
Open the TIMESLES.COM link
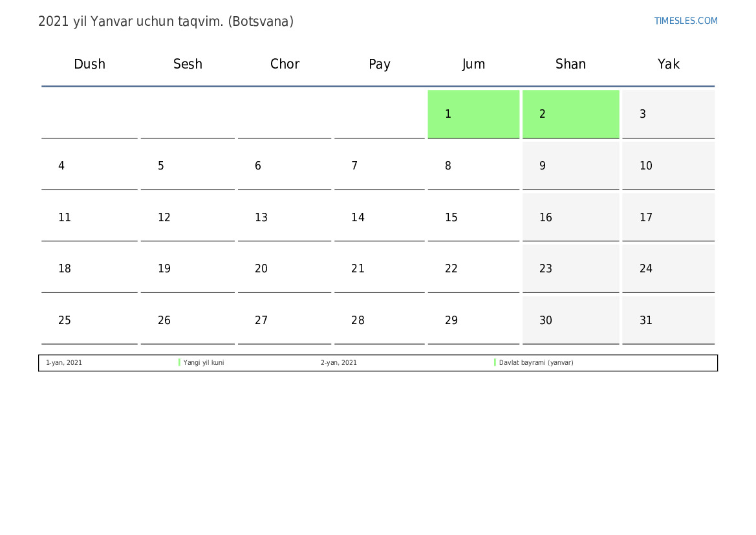pyautogui.click(x=686, y=21)
